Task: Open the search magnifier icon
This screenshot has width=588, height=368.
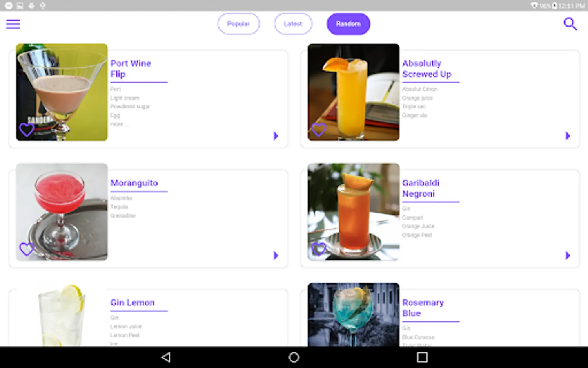Action: pyautogui.click(x=570, y=24)
